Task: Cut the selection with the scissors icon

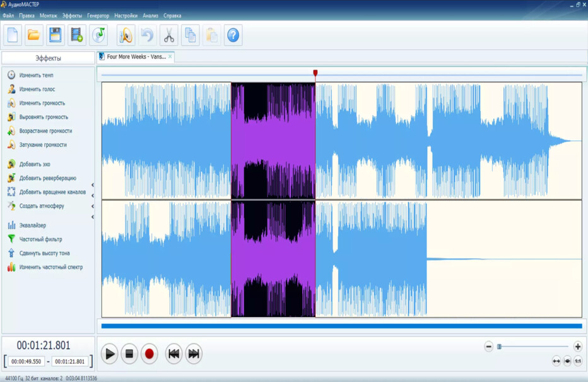Action: click(x=168, y=35)
